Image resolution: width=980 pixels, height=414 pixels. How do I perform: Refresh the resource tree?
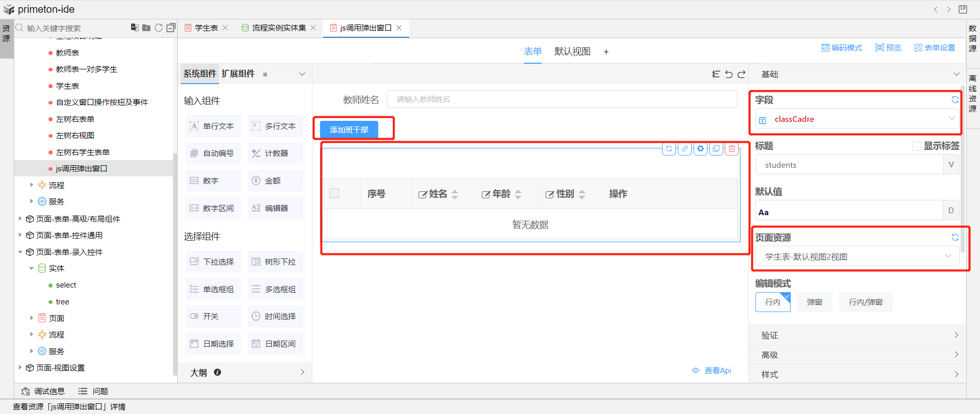pyautogui.click(x=159, y=28)
